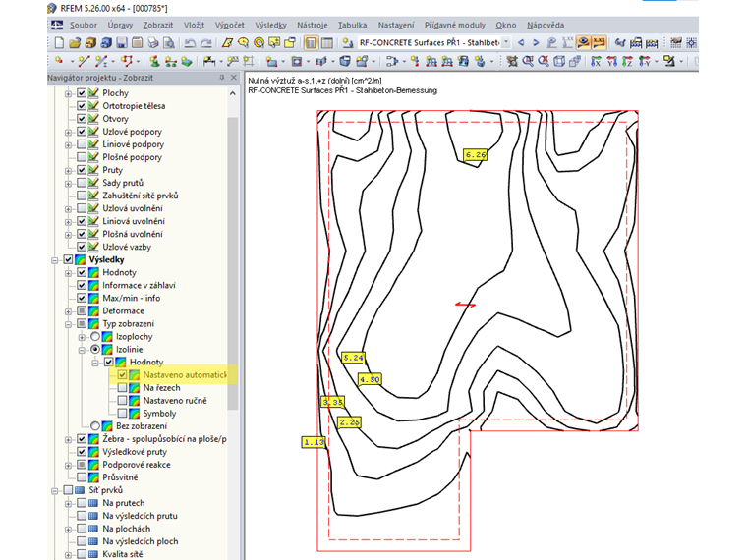Collapse the Typ zobrazení tree node
The height and width of the screenshot is (560, 747).
69,324
